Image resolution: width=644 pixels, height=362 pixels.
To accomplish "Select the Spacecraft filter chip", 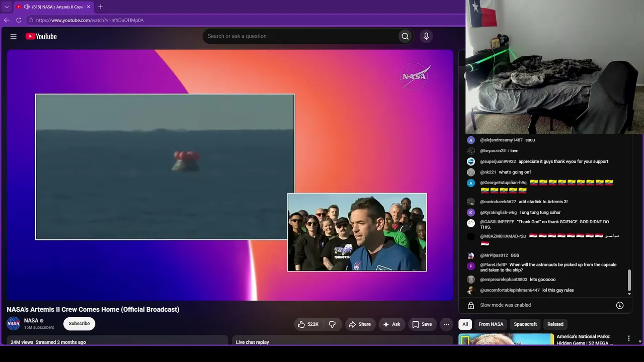I will click(x=525, y=324).
